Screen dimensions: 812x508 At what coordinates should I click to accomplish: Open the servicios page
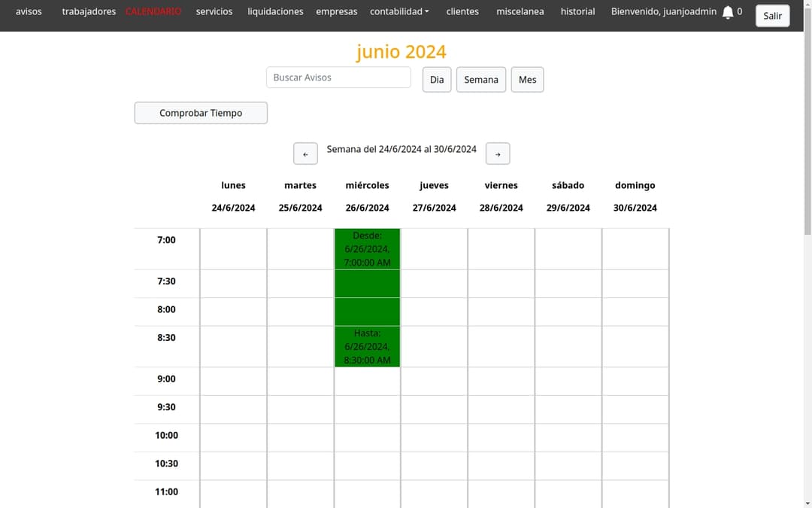click(x=214, y=11)
